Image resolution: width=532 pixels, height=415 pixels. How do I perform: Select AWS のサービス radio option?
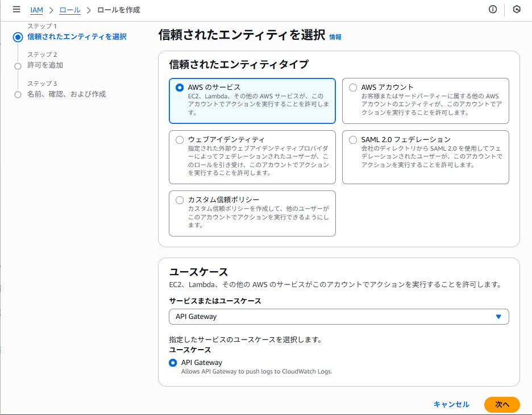click(180, 88)
